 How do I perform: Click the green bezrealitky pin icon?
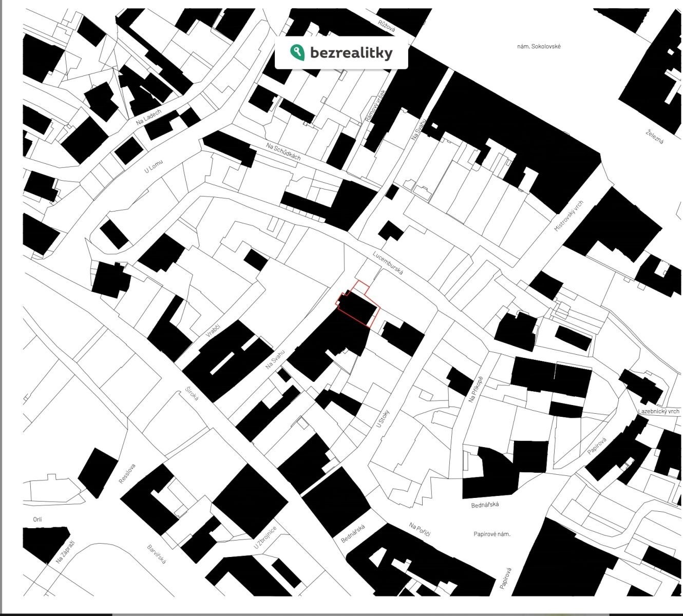297,52
